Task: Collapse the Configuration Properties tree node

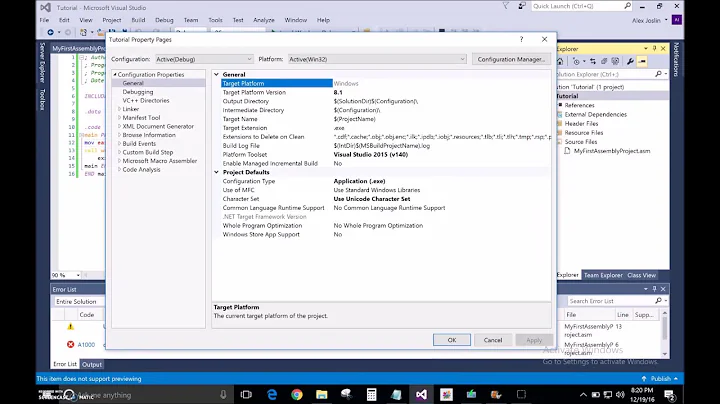Action: 115,74
